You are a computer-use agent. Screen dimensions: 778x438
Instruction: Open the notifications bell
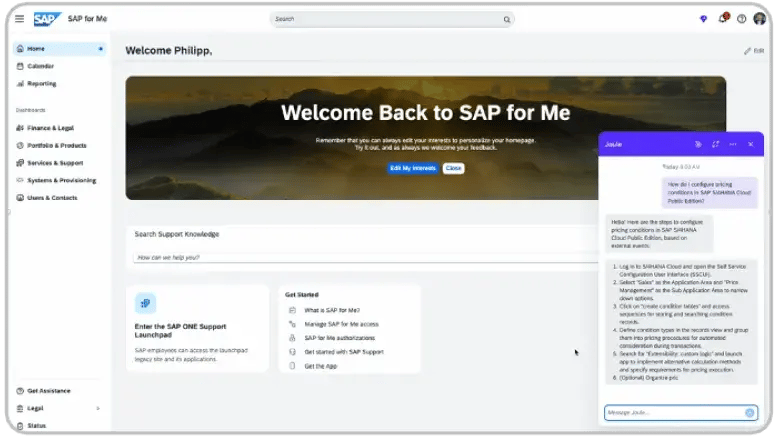(722, 19)
